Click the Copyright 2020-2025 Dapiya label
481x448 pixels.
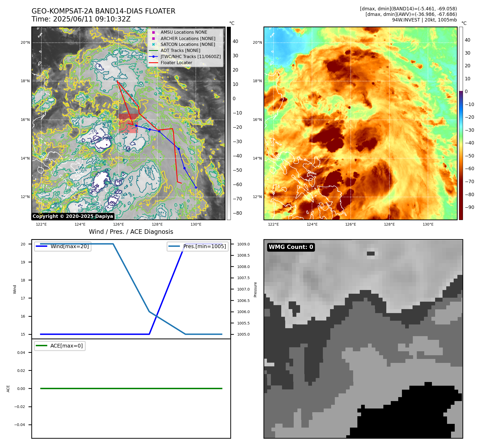tap(73, 216)
